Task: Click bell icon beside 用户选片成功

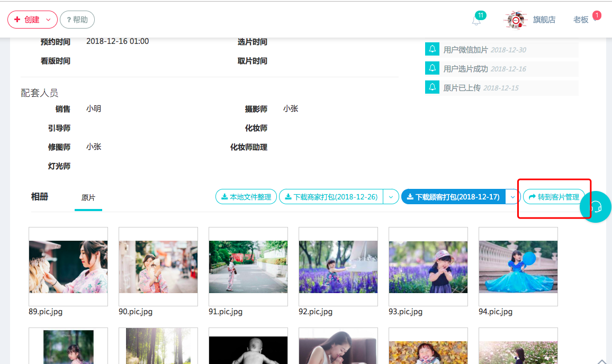Action: click(433, 69)
